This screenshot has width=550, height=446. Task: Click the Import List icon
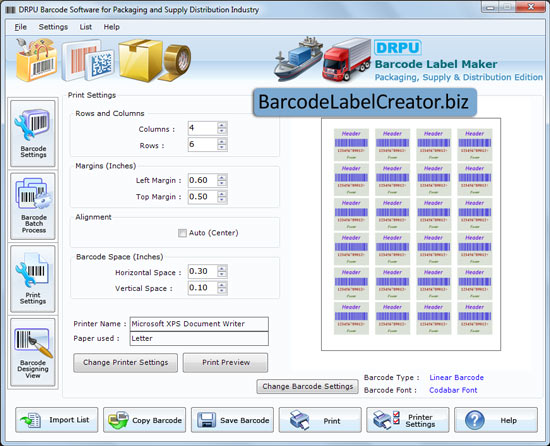[x=31, y=420]
